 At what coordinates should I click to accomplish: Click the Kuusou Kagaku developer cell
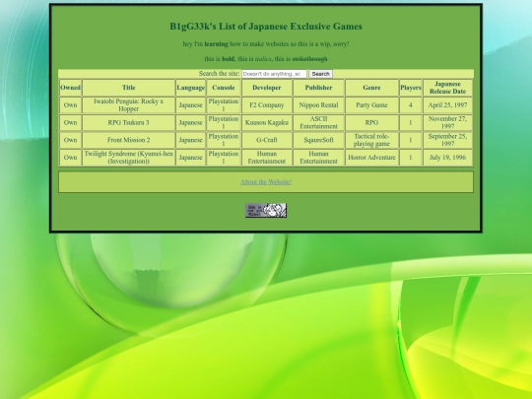tap(267, 122)
